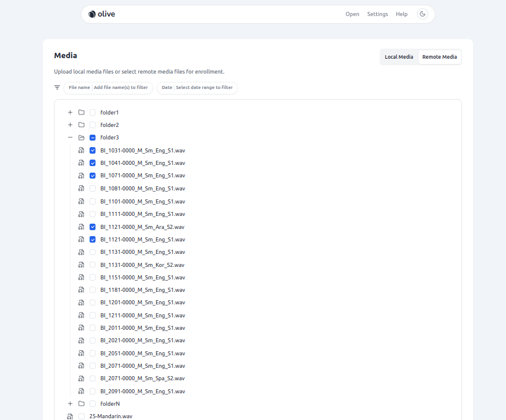Click the Help link in header
The height and width of the screenshot is (420, 506).
[402, 14]
